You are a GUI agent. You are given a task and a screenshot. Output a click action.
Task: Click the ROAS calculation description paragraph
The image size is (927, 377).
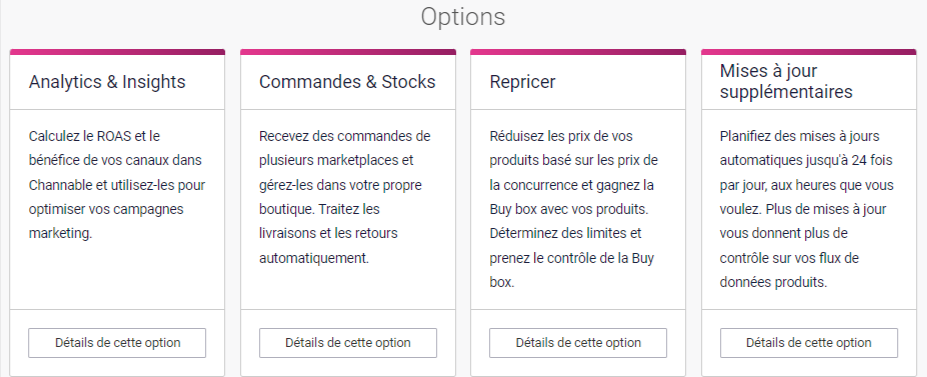(x=117, y=185)
